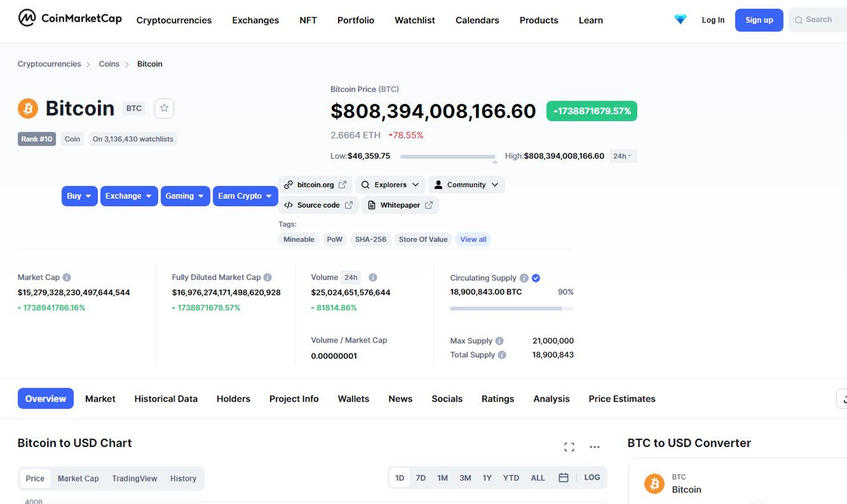Click the Log In link
Image resolution: width=847 pixels, height=504 pixels.
point(713,21)
